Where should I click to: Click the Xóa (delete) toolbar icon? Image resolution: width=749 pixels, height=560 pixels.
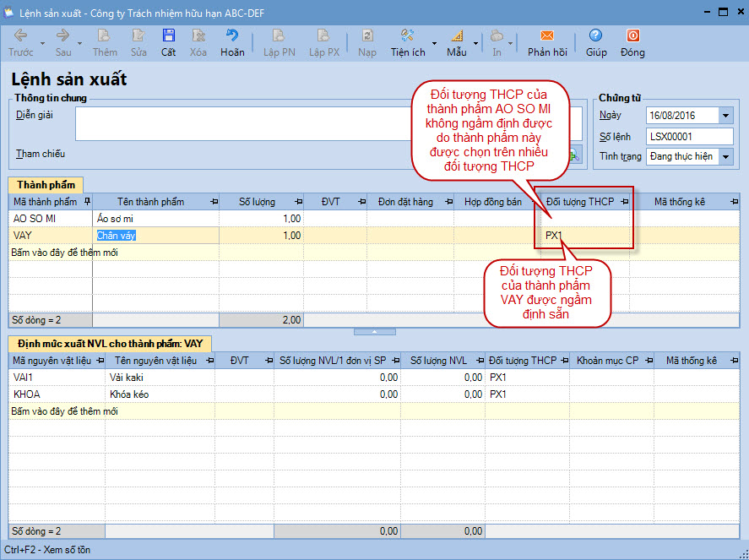(x=198, y=42)
